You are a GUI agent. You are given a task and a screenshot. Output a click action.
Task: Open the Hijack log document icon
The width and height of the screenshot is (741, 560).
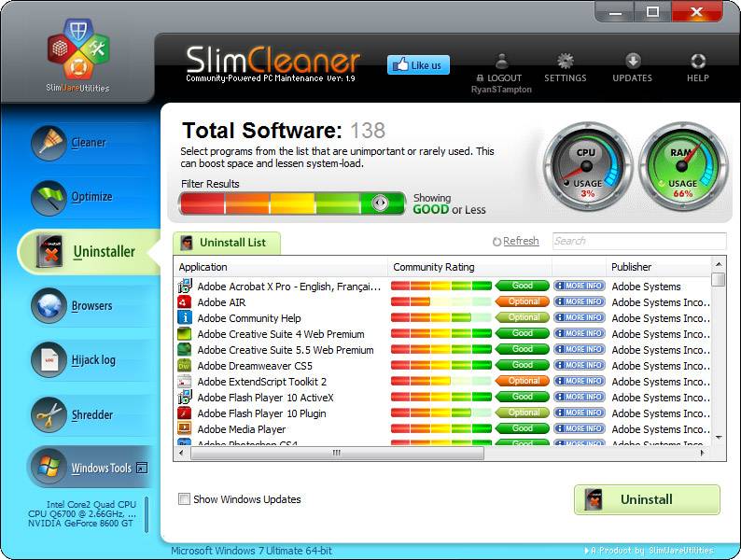pos(49,360)
